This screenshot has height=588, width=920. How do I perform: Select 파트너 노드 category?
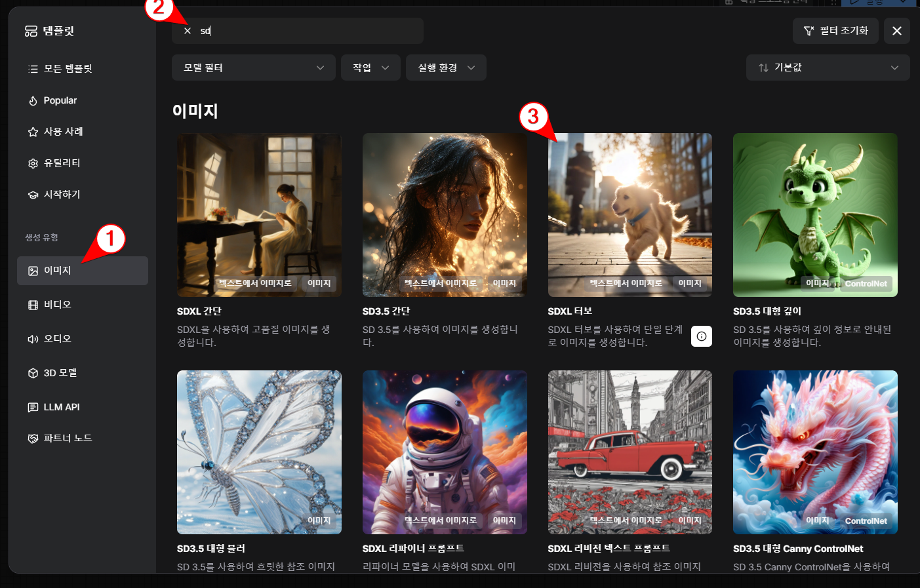pyautogui.click(x=68, y=439)
